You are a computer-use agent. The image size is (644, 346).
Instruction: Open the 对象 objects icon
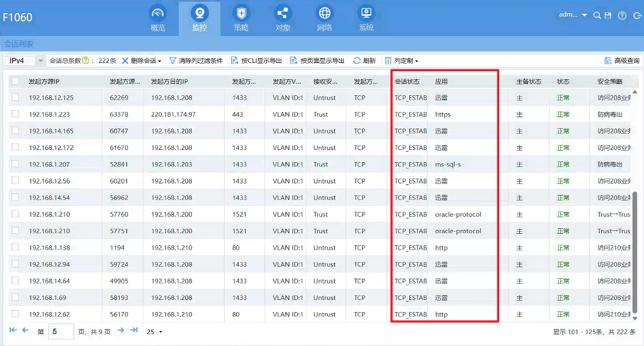pyautogui.click(x=283, y=14)
